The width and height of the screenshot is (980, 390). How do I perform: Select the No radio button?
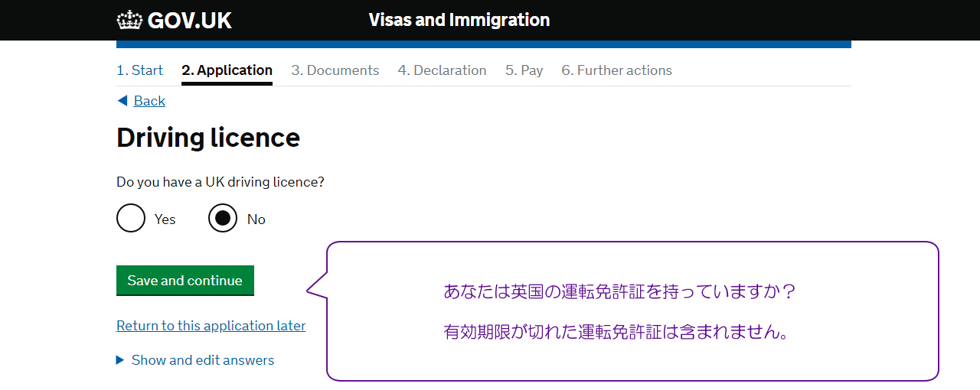click(223, 219)
